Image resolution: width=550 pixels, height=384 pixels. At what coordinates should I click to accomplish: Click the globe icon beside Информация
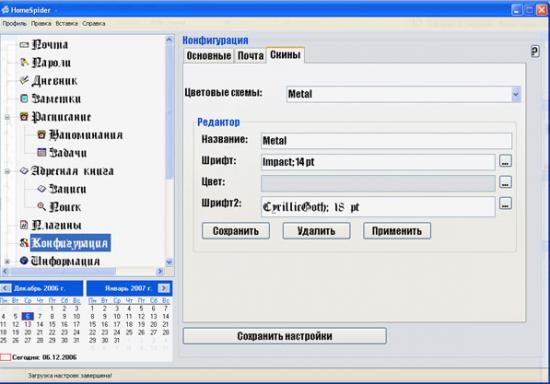click(x=24, y=261)
